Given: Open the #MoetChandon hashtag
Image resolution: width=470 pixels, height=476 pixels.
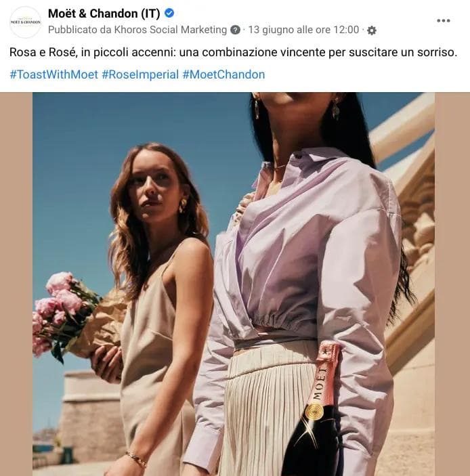Looking at the screenshot, I should (x=223, y=74).
